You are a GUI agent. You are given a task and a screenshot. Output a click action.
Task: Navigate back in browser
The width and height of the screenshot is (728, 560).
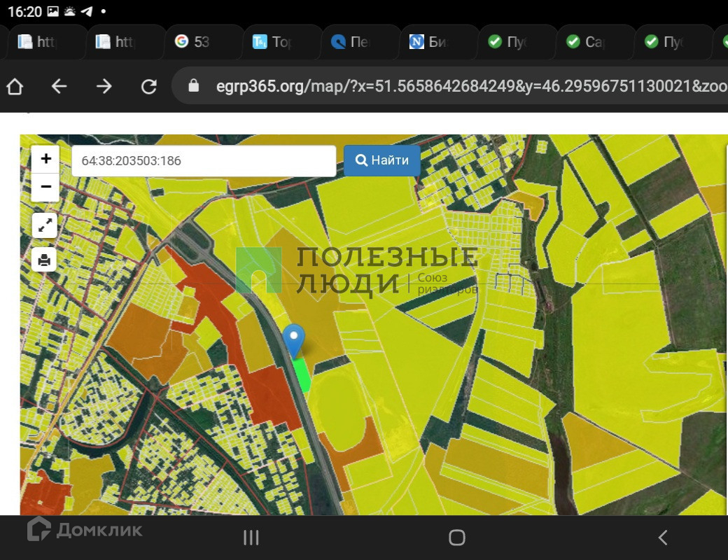pyautogui.click(x=59, y=86)
